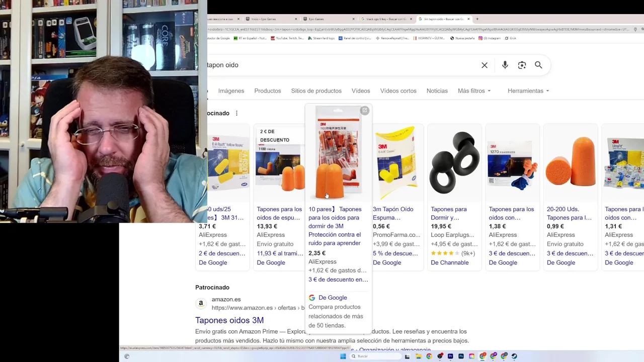Switch to the Noticias tab

point(437,91)
